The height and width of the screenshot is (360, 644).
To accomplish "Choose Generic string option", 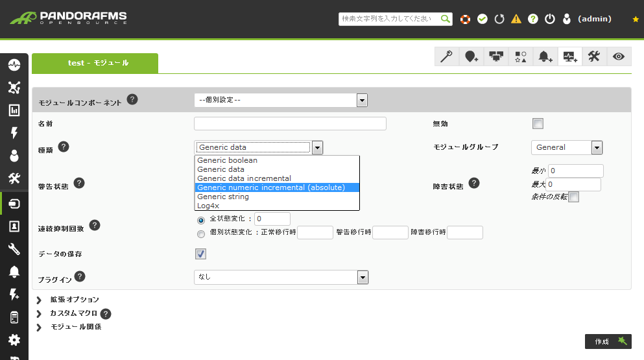I will click(277, 197).
